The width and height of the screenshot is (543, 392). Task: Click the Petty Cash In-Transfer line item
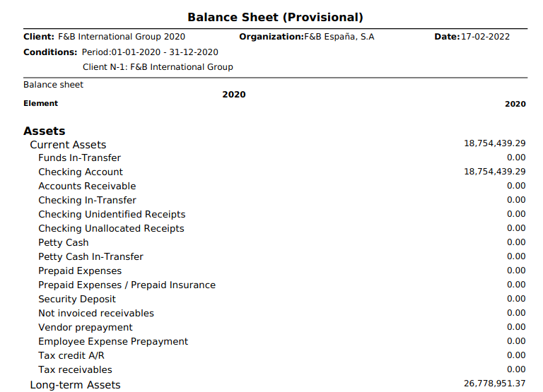click(x=90, y=257)
